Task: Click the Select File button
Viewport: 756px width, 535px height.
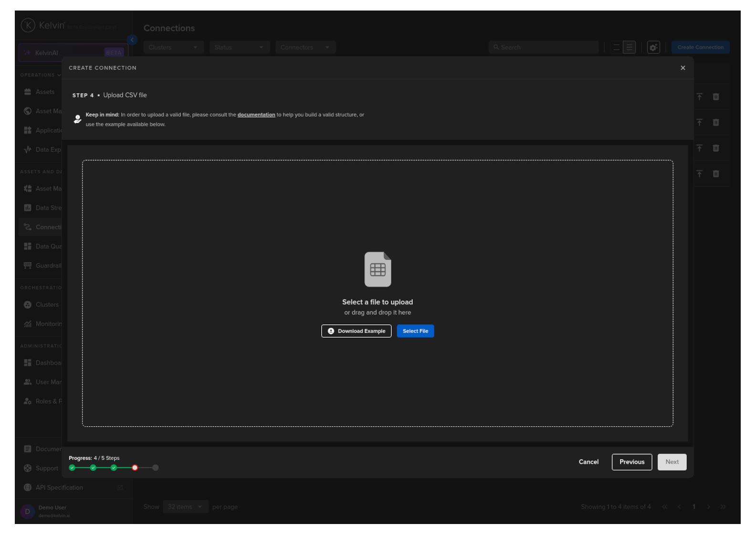Action: click(x=415, y=331)
